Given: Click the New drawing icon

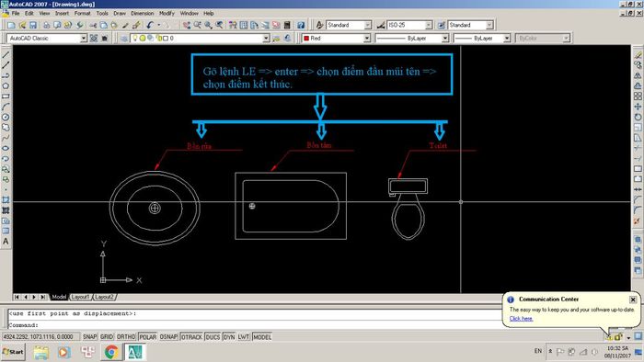Looking at the screenshot, I should click(11, 25).
